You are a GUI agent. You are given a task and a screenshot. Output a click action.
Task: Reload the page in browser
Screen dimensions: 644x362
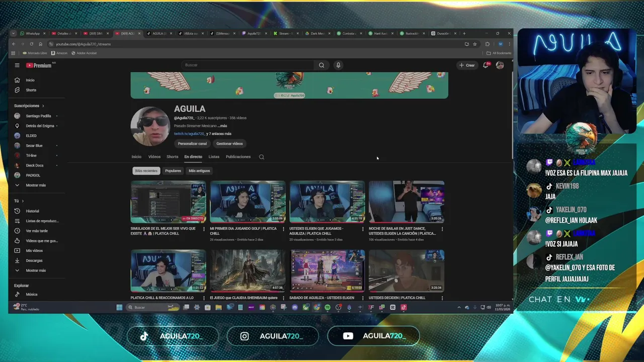(31, 44)
